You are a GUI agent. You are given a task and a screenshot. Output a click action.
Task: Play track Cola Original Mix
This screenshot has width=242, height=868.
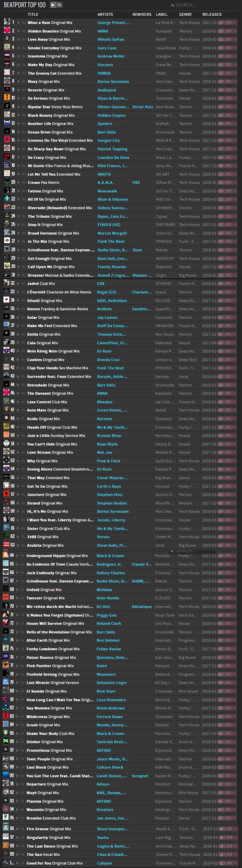click(18, 343)
